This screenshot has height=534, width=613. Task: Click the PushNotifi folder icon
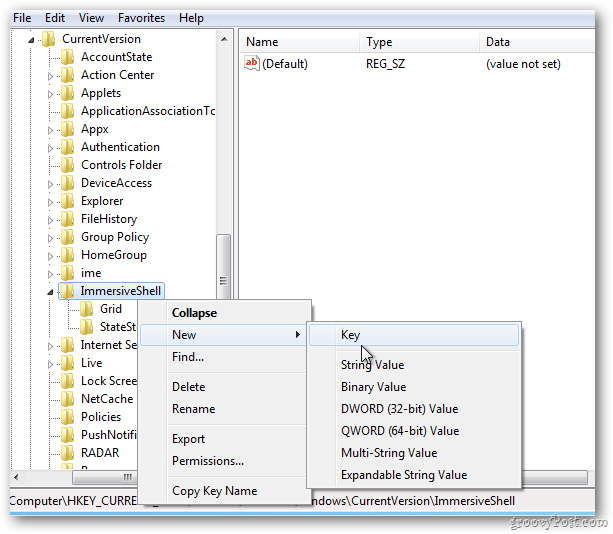click(68, 435)
